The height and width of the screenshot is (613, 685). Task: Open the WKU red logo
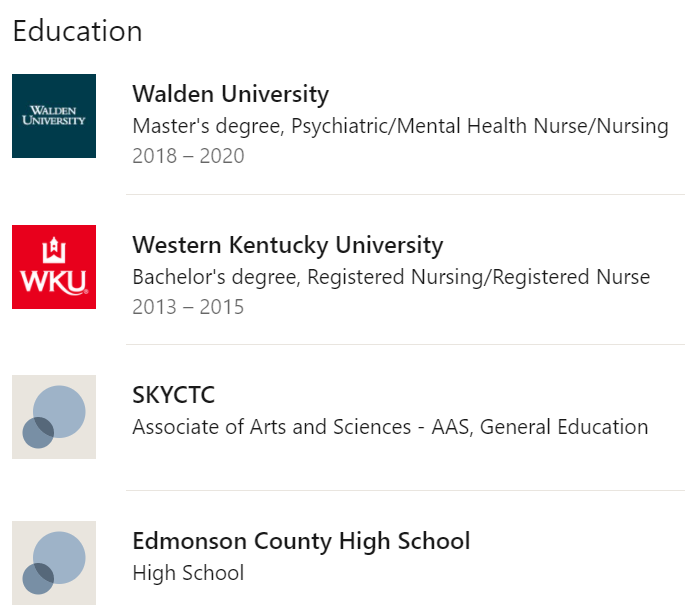pyautogui.click(x=54, y=267)
